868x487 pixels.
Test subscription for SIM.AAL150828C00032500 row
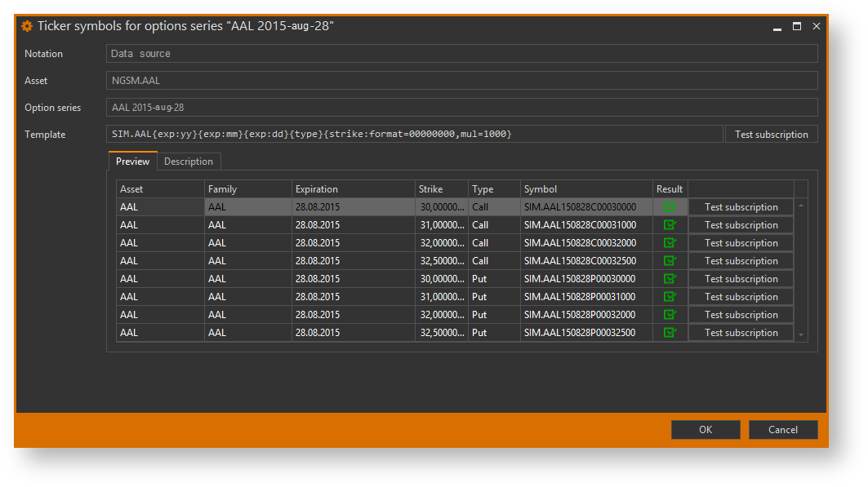(x=741, y=261)
